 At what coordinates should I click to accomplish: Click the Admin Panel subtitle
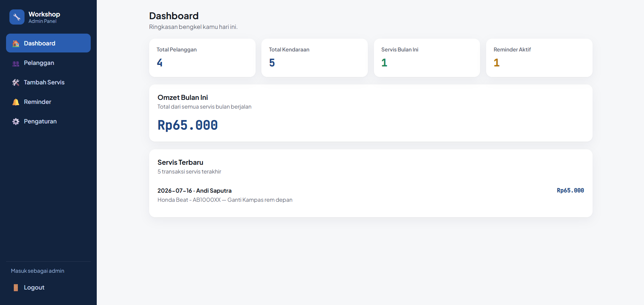[42, 21]
